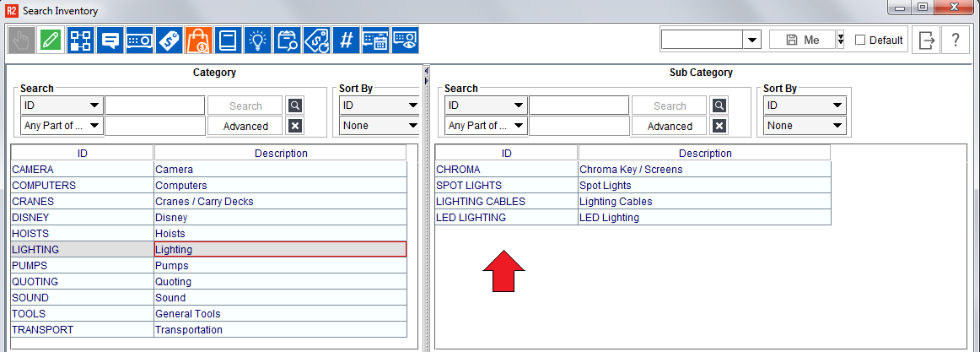Screen dimensions: 980x352
Task: Enable the Default checkbox
Action: [x=860, y=40]
